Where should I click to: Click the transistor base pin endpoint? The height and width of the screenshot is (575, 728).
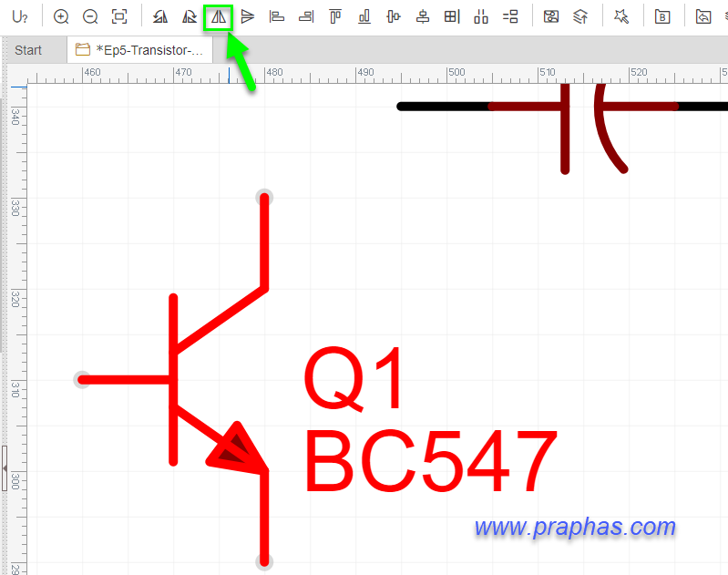tap(82, 380)
